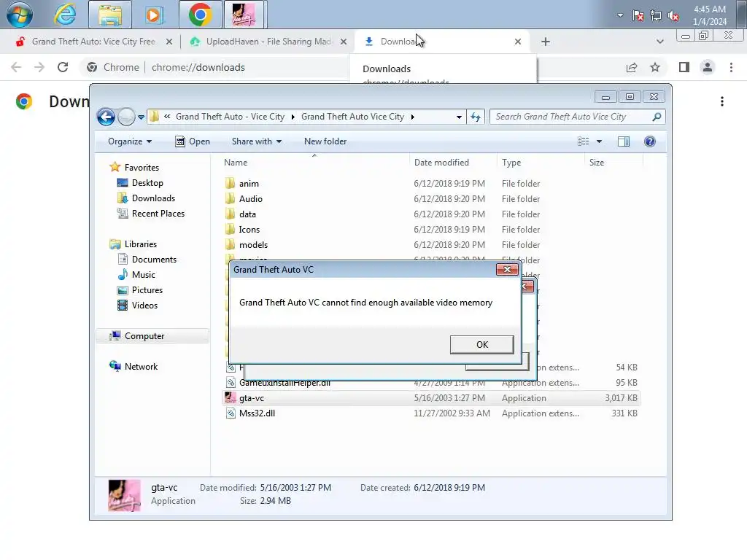Screen dimensions: 747x560
Task: Open Explorer recent locations dropdown
Action: (x=141, y=117)
